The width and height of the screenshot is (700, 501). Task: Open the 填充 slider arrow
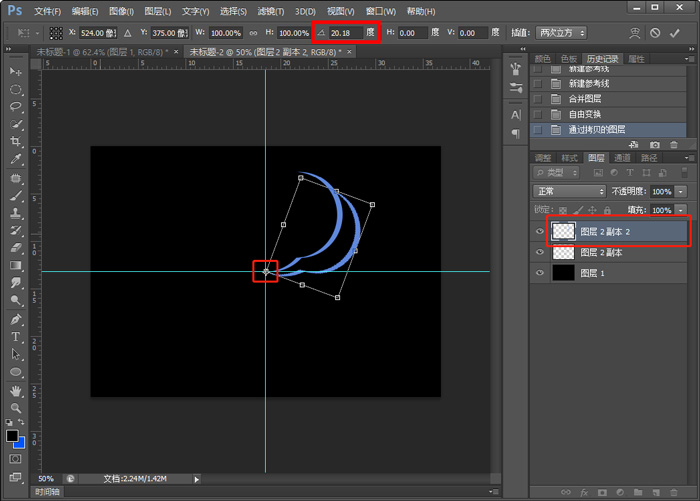pos(680,210)
